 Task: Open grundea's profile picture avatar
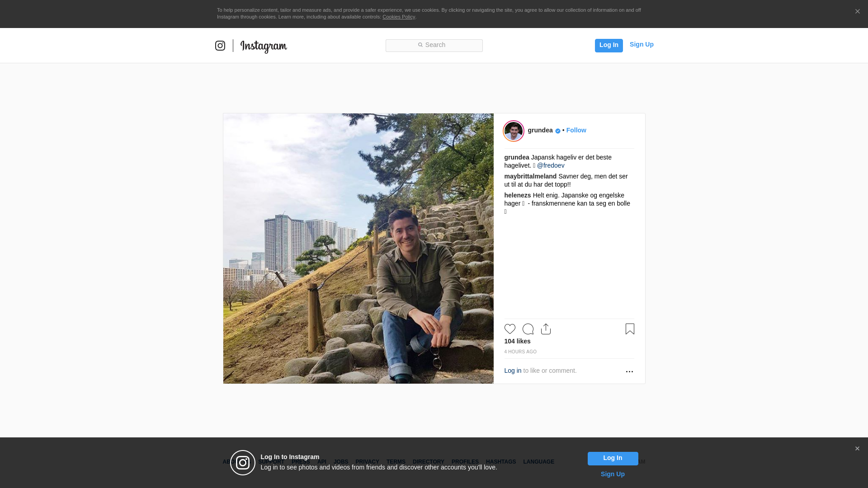coord(514,131)
